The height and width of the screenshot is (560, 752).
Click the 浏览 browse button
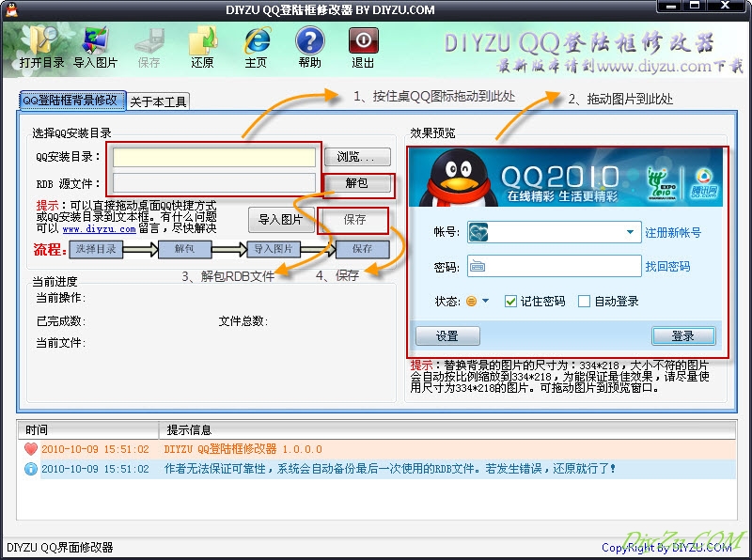(357, 157)
